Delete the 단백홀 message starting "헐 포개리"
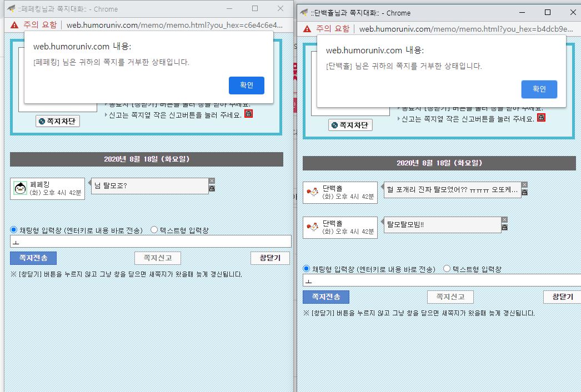The width and height of the screenshot is (581, 392). [x=524, y=185]
